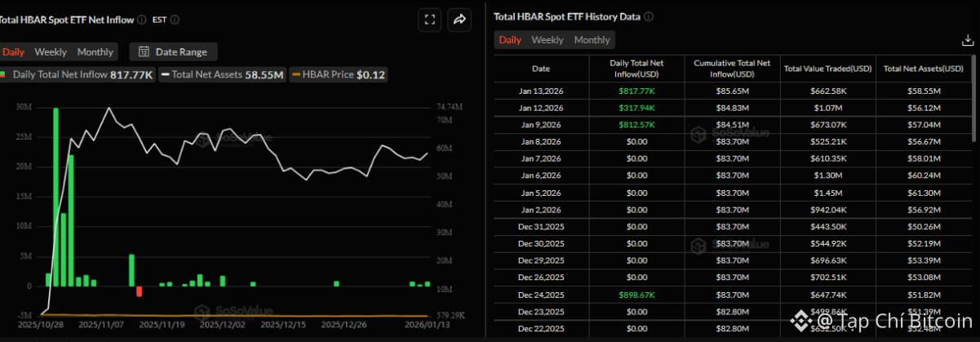
Task: Click the Binance logo watermark
Action: (806, 322)
